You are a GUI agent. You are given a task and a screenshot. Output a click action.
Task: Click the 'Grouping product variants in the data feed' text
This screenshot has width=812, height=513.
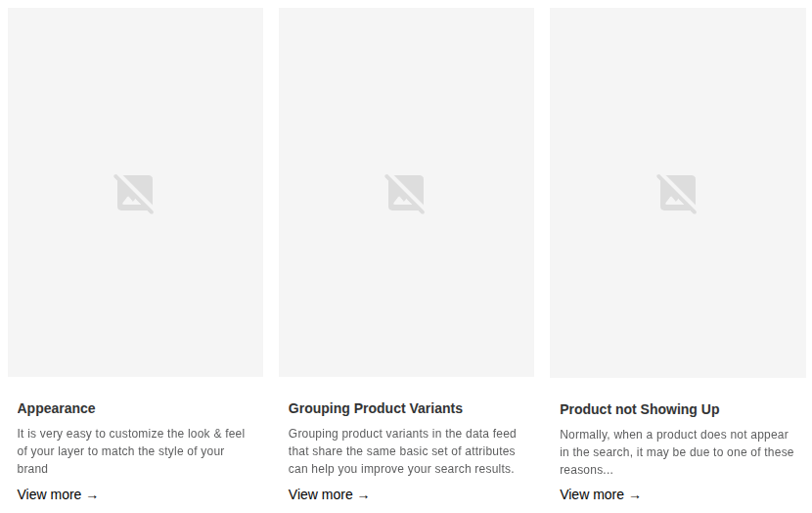click(x=402, y=433)
